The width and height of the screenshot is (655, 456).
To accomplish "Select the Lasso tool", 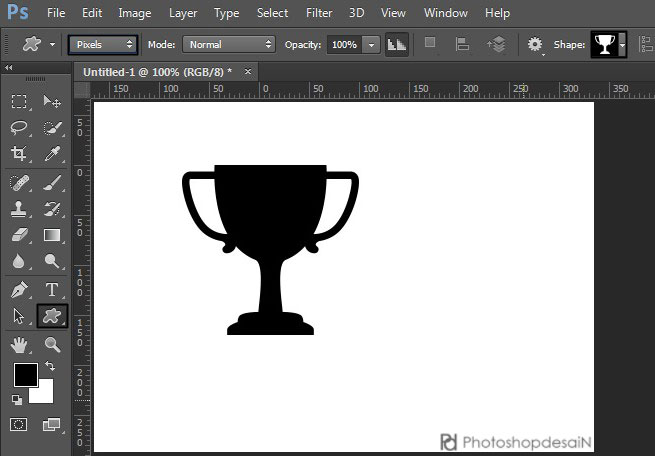I will [19, 128].
